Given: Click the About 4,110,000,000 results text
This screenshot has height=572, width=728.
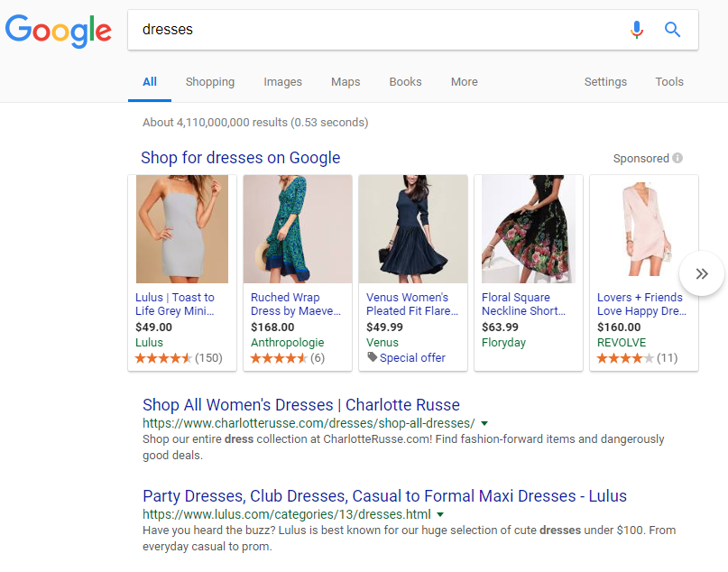Looking at the screenshot, I should click(x=255, y=123).
